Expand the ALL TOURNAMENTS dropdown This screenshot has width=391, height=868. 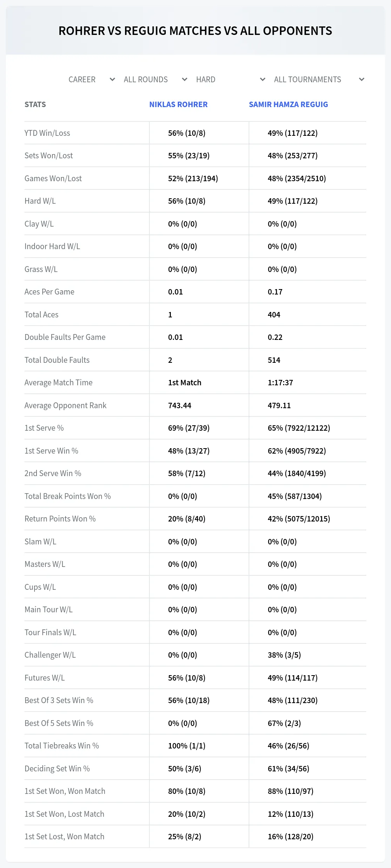pyautogui.click(x=319, y=80)
